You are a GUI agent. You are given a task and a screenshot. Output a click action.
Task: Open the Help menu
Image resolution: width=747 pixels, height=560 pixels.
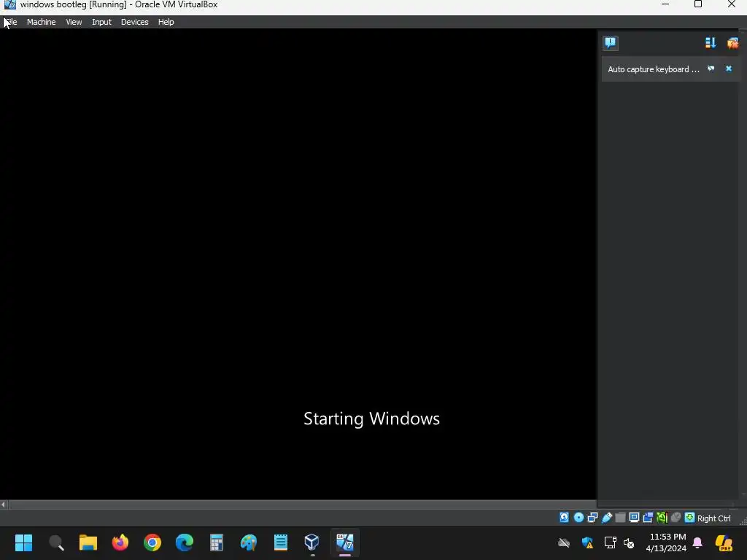(166, 22)
